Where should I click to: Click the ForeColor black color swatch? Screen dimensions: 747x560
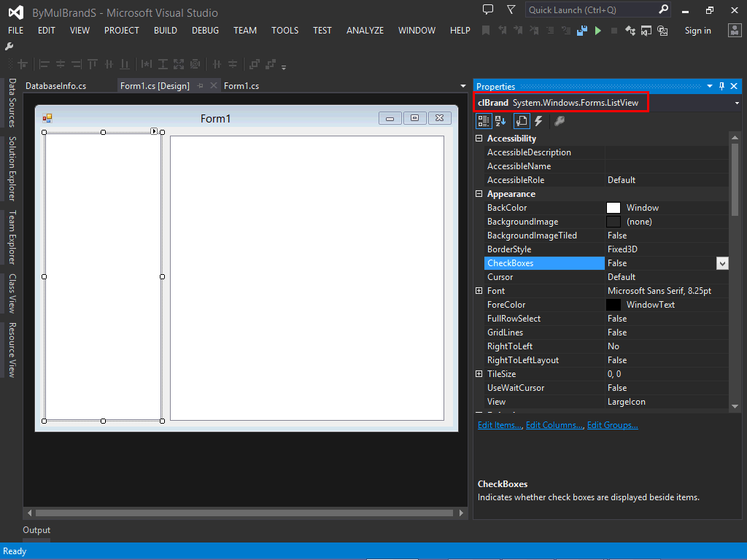tap(613, 305)
